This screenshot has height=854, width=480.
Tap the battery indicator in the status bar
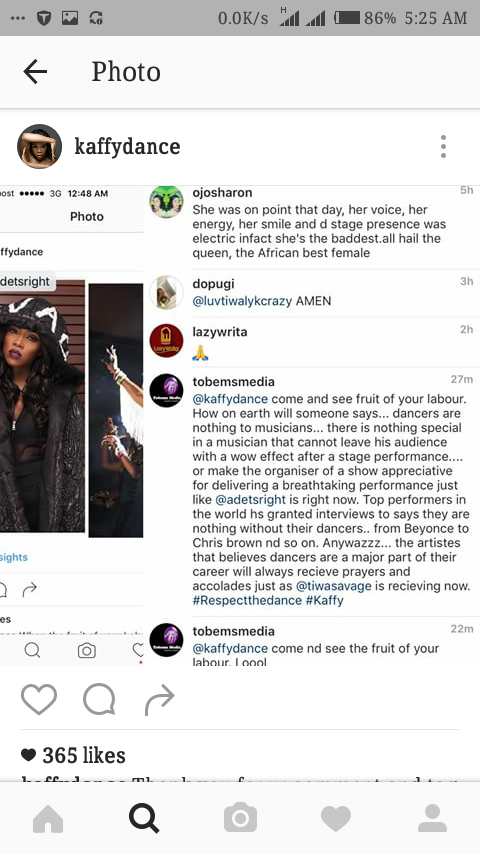click(x=348, y=18)
